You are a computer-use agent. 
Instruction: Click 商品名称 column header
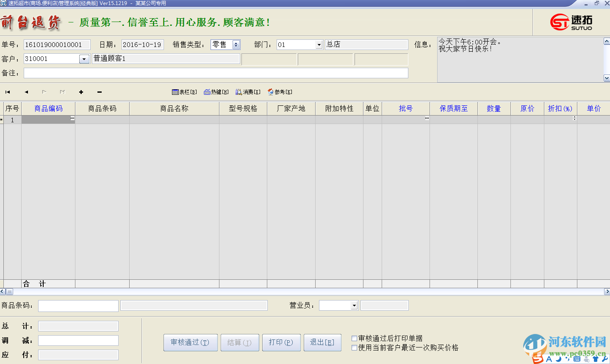pyautogui.click(x=174, y=108)
